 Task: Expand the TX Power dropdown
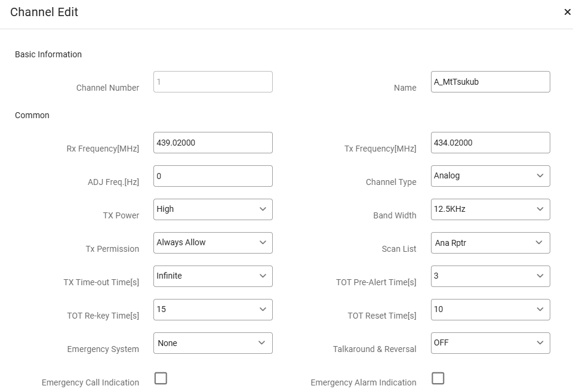(x=212, y=209)
